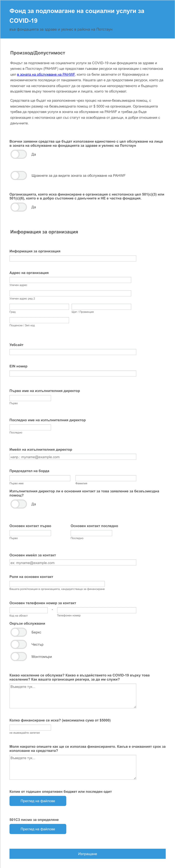The height and width of the screenshot is (868, 175).
Task: Click Преглед на файлове for annual operating budget
Action: (x=38, y=801)
